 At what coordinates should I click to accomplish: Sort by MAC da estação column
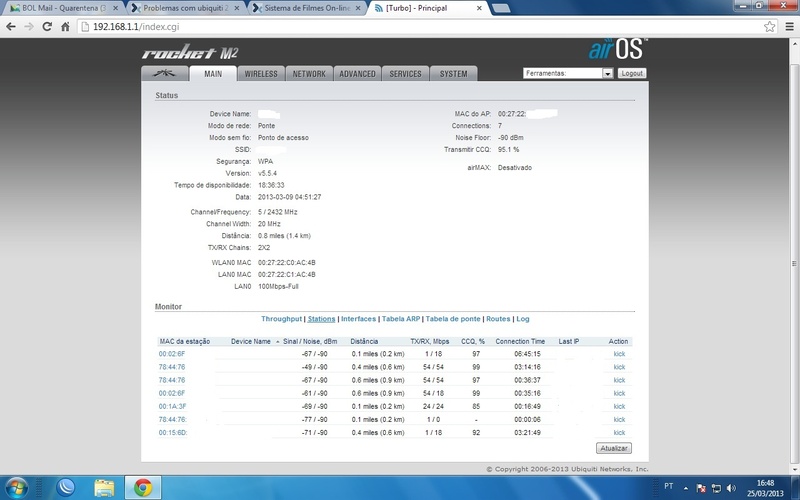(185, 341)
